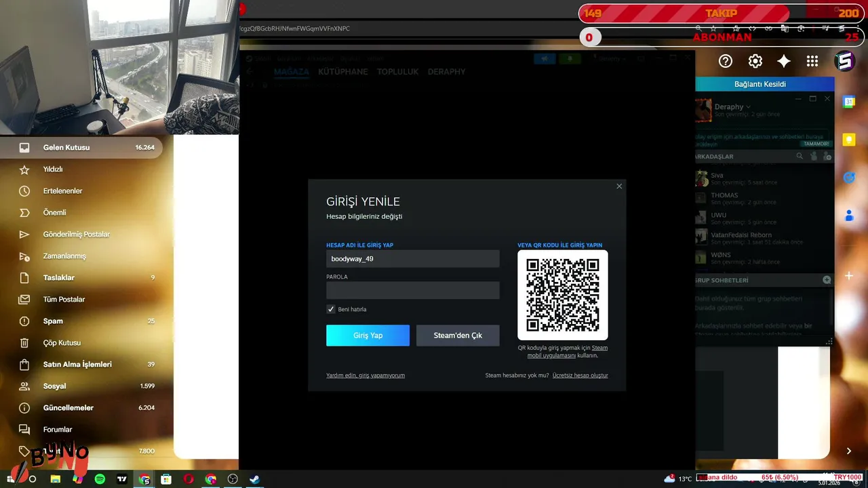The height and width of the screenshot is (488, 868).
Task: Click the weather icon in system tray
Action: pyautogui.click(x=670, y=479)
